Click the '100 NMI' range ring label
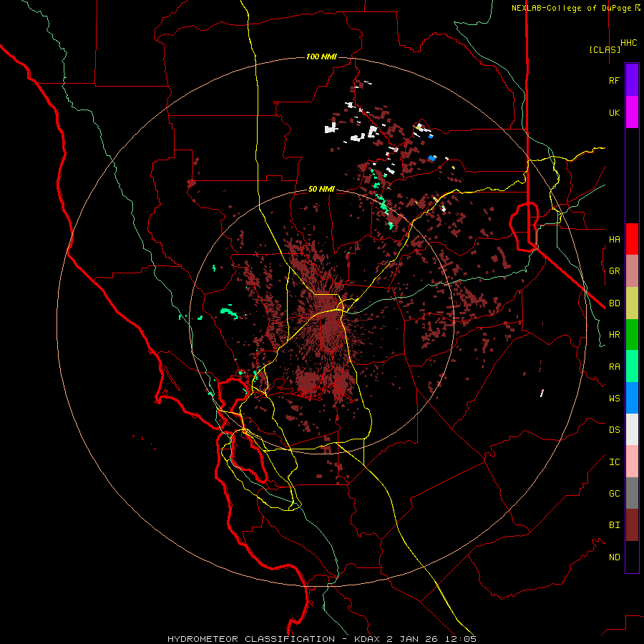The width and height of the screenshot is (644, 644). [321, 57]
